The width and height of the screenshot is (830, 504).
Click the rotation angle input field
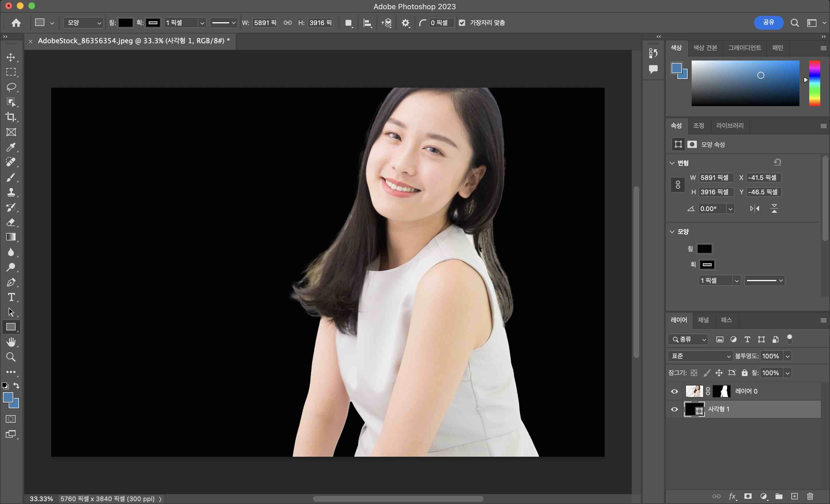point(711,208)
